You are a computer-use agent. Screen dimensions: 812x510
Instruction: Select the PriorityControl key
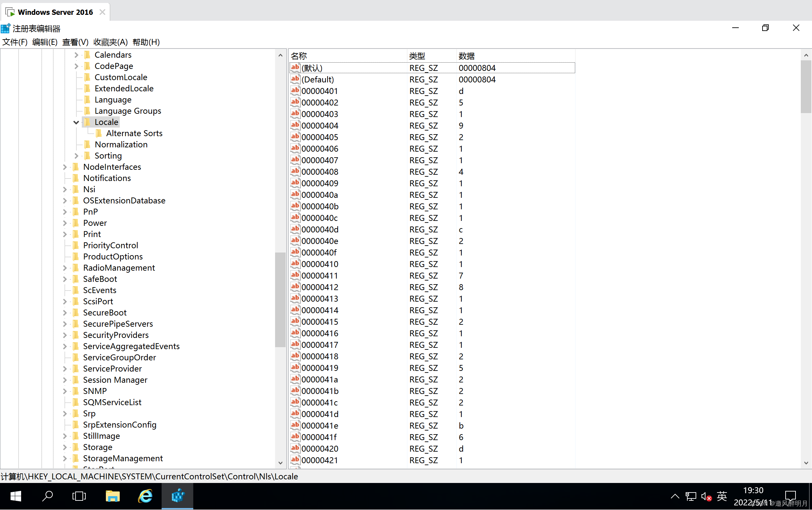[110, 245]
